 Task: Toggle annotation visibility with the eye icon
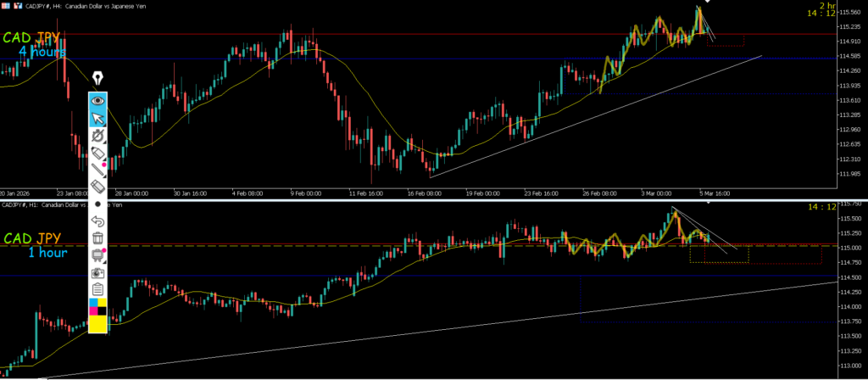tap(98, 100)
